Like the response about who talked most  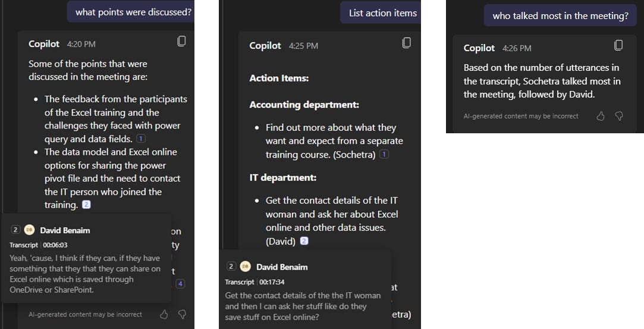601,116
